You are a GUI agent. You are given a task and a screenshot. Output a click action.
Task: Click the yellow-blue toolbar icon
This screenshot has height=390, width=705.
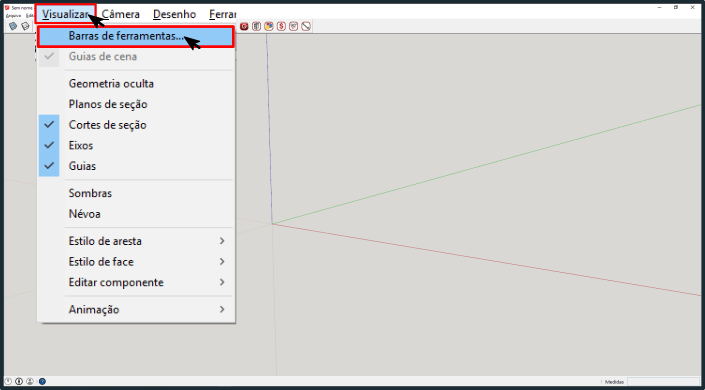coord(269,27)
